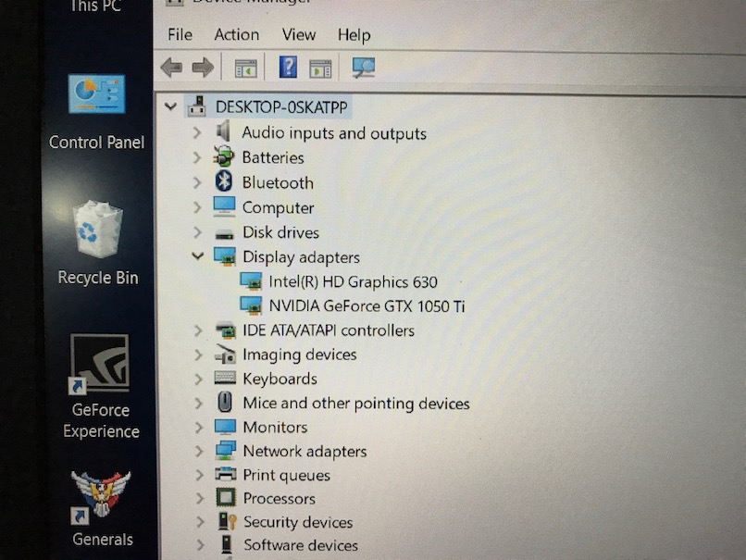
Task: Open the File menu
Action: (x=180, y=35)
